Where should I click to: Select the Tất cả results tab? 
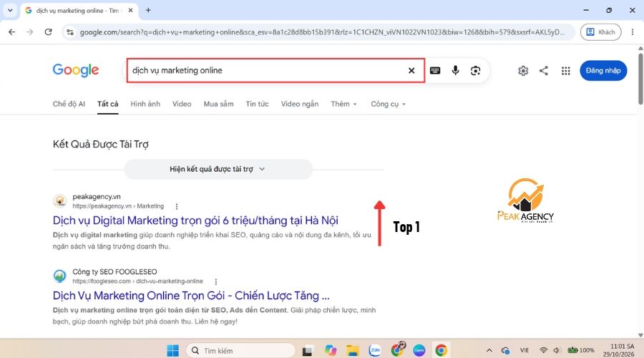click(107, 104)
